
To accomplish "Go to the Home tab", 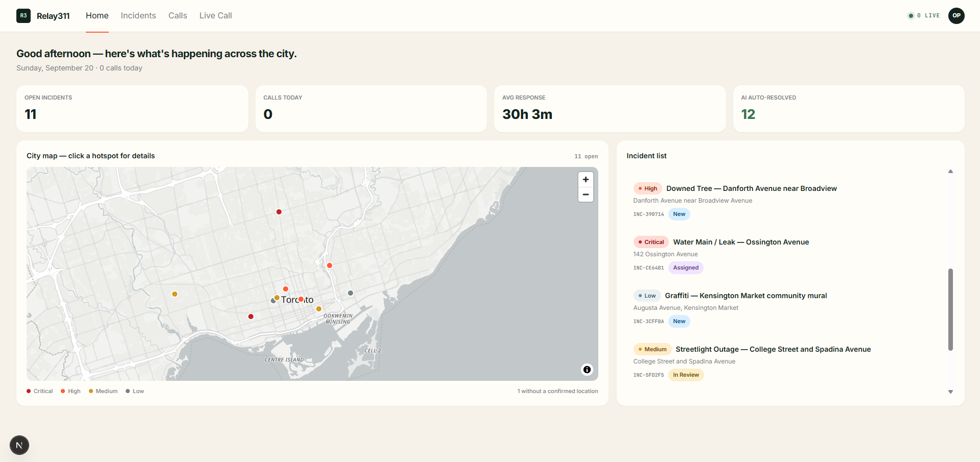I will click(x=97, y=16).
